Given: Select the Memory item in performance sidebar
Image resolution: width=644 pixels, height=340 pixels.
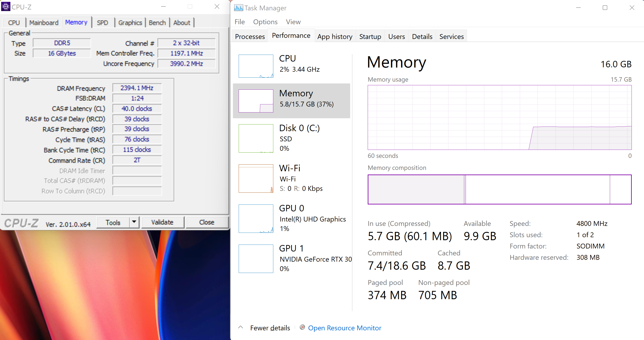Looking at the screenshot, I should 291,101.
